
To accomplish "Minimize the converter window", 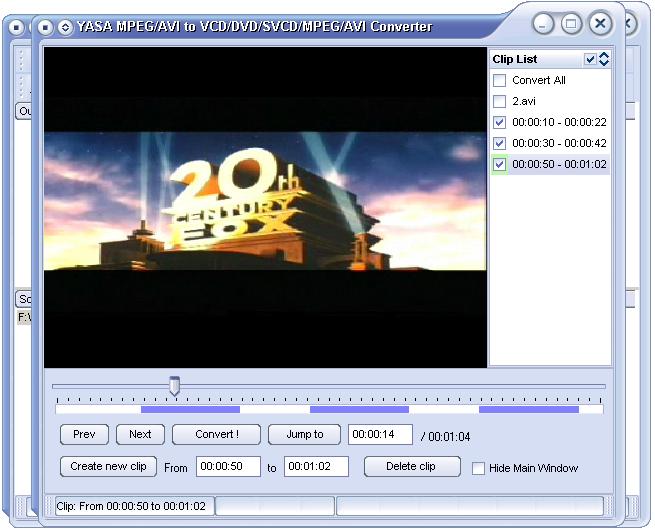I will click(543, 24).
